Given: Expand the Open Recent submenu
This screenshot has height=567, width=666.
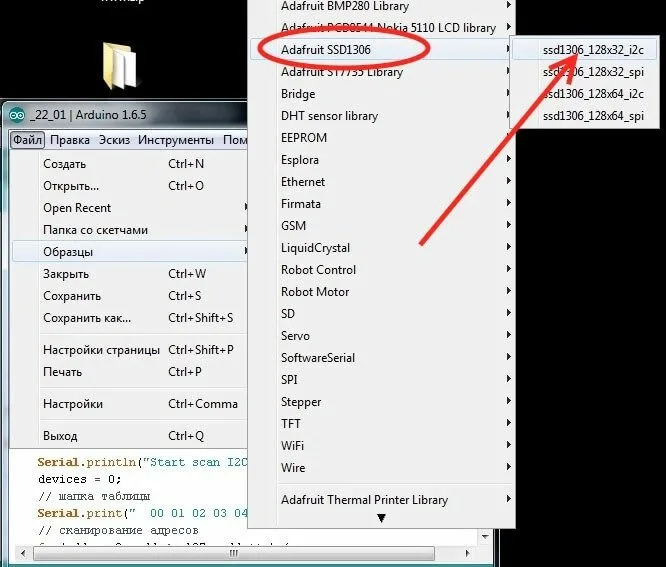Looking at the screenshot, I should coord(130,208).
